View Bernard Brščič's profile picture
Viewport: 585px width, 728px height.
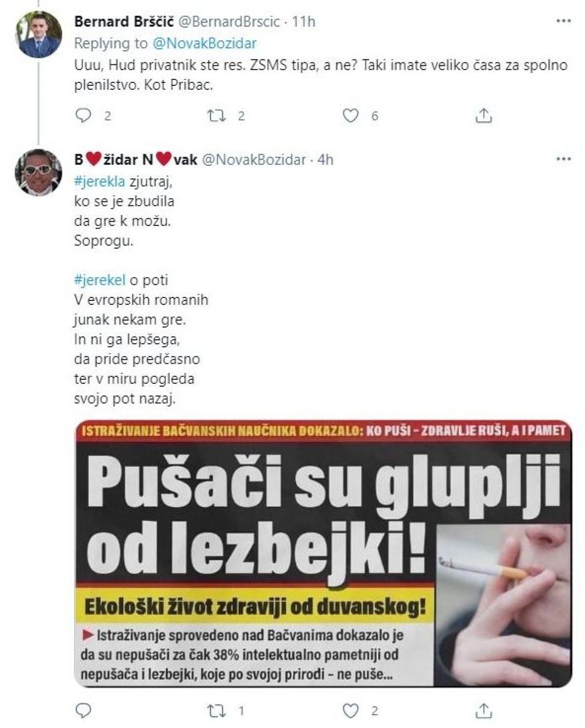39,34
